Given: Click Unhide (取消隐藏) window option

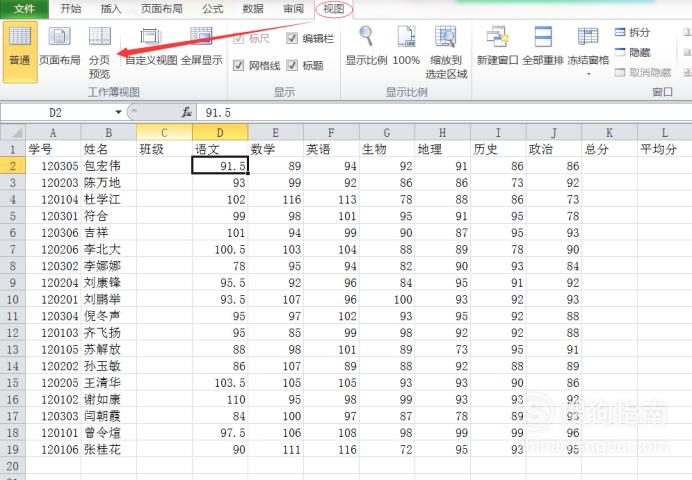Looking at the screenshot, I should click(643, 72).
